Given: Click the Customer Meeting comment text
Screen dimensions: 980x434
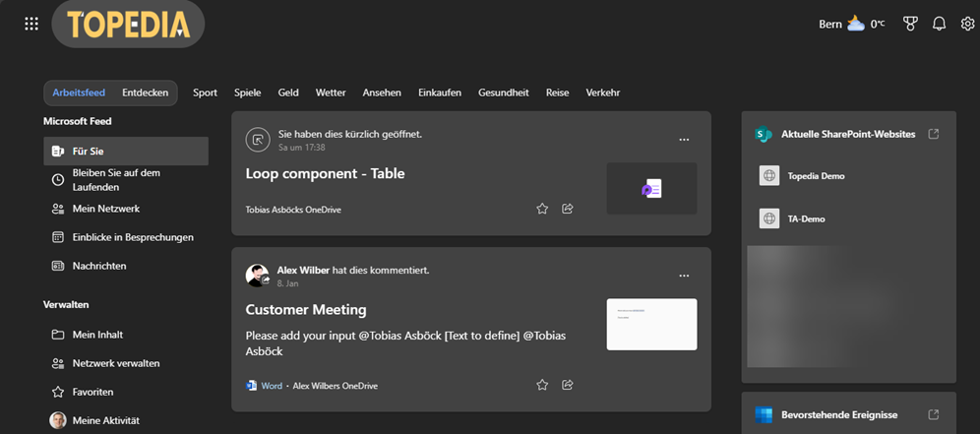Looking at the screenshot, I should coord(405,343).
